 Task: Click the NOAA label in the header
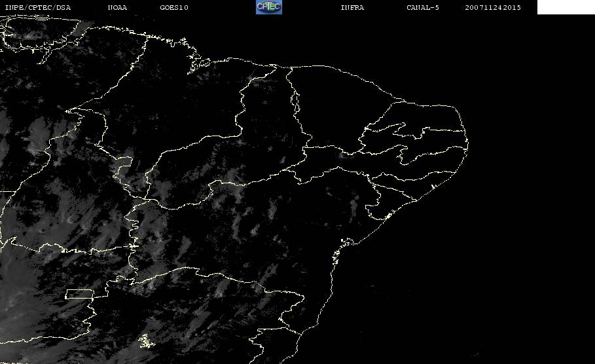point(117,8)
